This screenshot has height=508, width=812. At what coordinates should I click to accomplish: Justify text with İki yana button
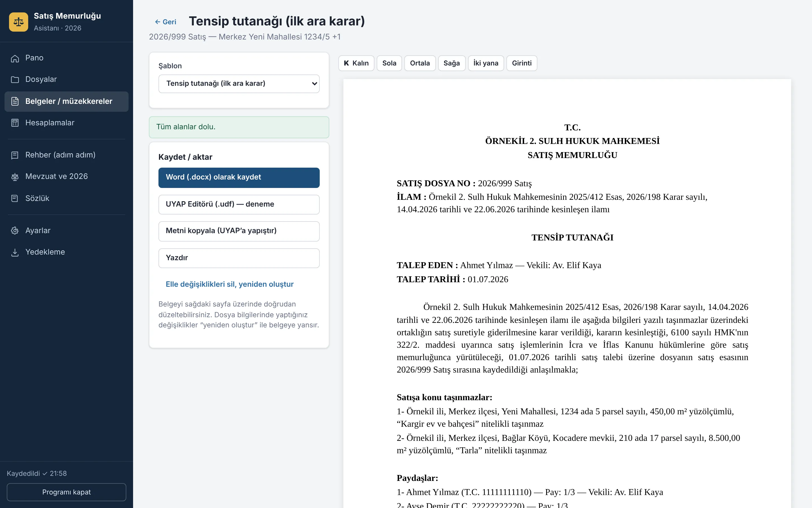[x=486, y=63]
